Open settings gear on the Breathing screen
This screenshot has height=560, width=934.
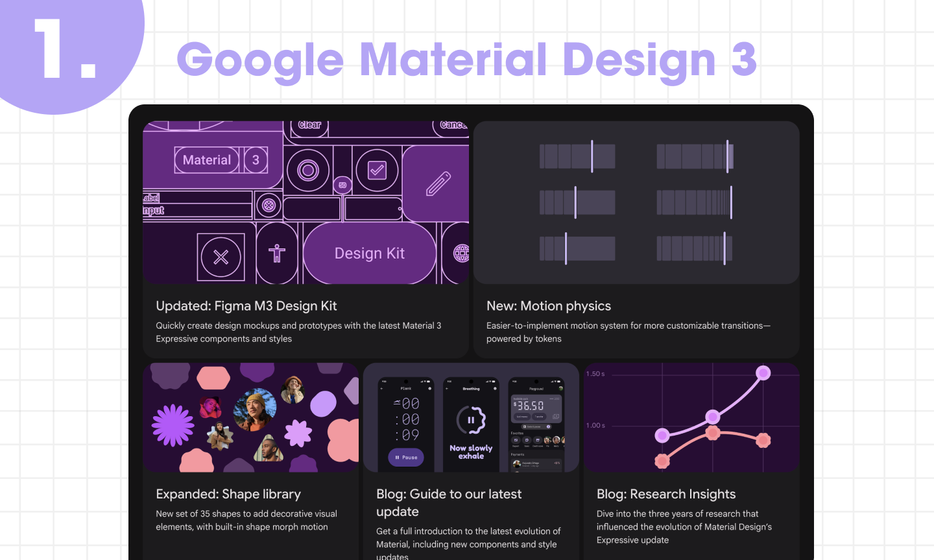tap(495, 388)
